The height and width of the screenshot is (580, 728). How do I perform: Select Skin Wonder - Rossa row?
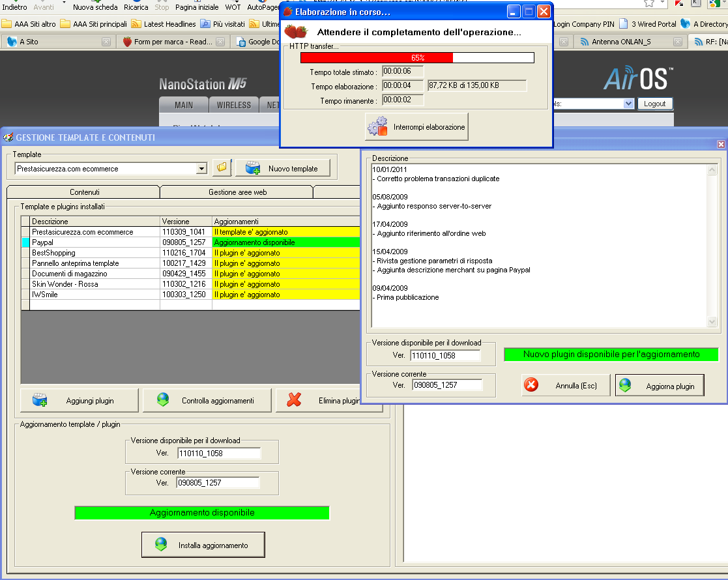click(190, 284)
